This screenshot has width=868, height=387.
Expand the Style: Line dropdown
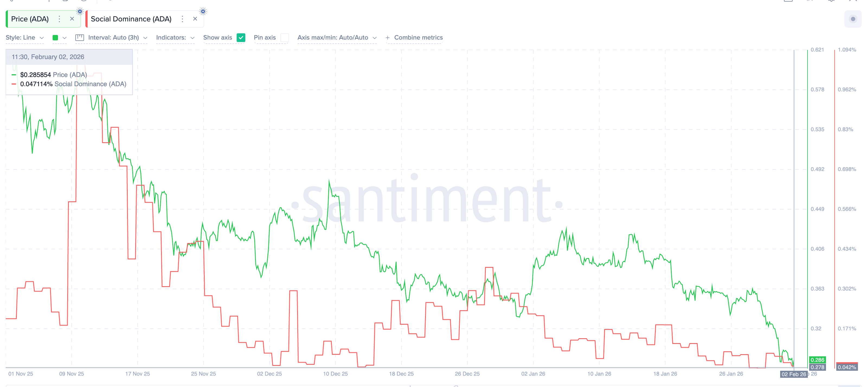[x=25, y=37]
